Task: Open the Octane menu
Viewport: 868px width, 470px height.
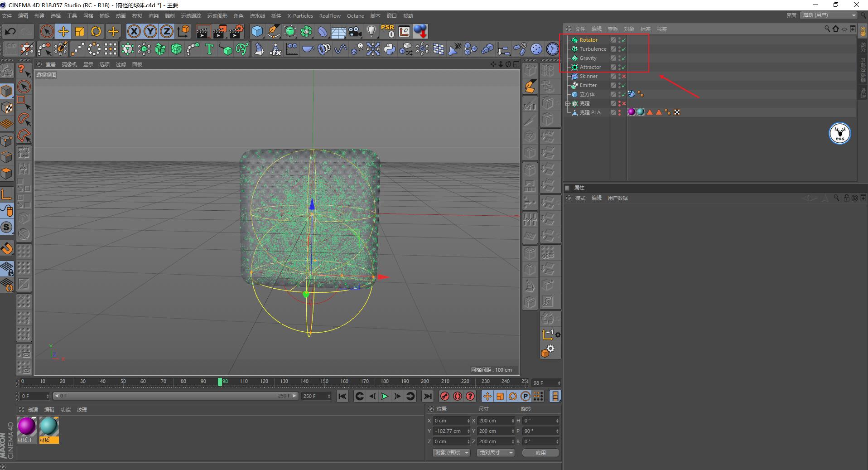Action: coord(355,16)
